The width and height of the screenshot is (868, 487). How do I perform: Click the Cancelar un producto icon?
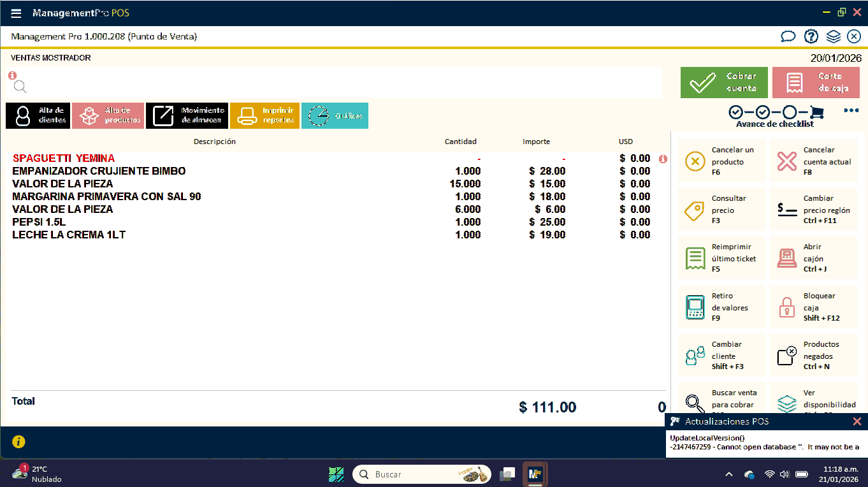point(695,162)
